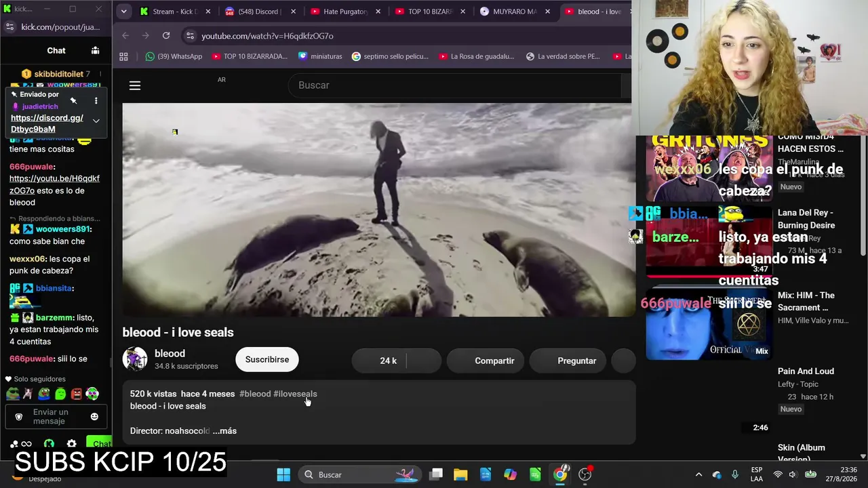Open the Pain And Loud video
This screenshot has height=488, width=868.
click(806, 371)
